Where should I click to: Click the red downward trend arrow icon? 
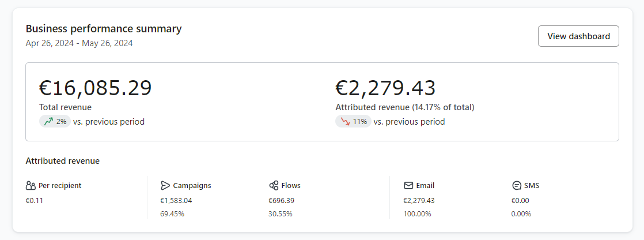point(344,122)
